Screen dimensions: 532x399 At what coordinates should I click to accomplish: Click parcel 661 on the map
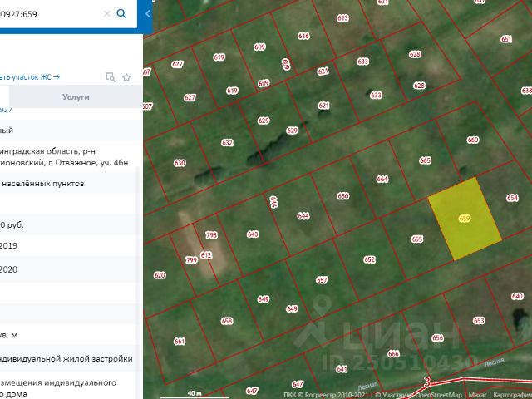click(x=179, y=341)
